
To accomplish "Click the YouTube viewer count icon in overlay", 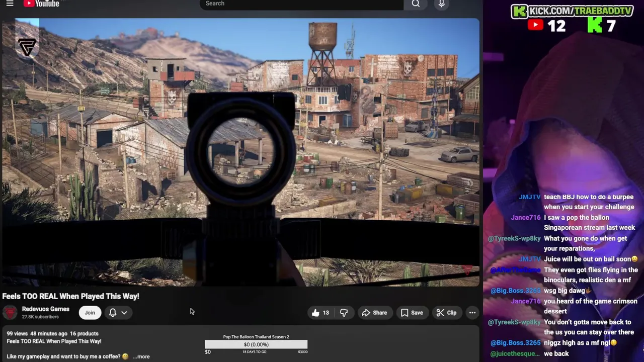I will (x=536, y=25).
